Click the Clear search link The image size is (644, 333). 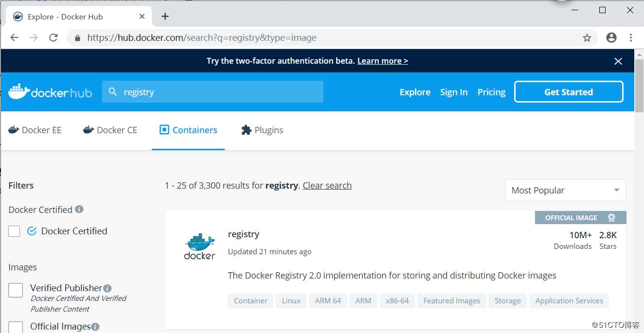pos(327,185)
